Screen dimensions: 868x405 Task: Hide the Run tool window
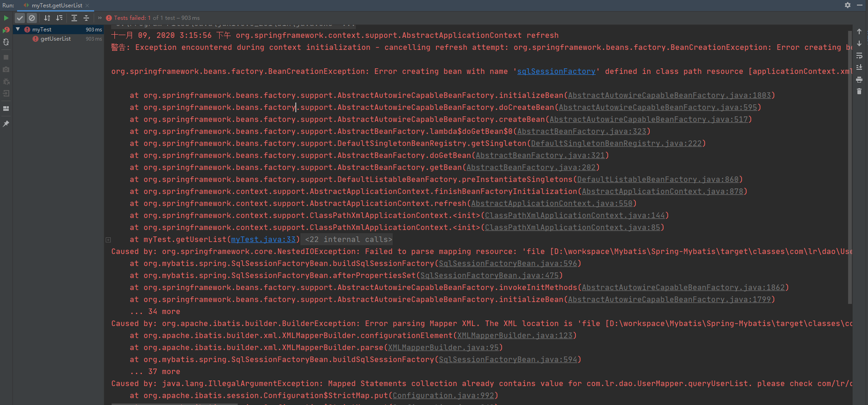pyautogui.click(x=860, y=5)
